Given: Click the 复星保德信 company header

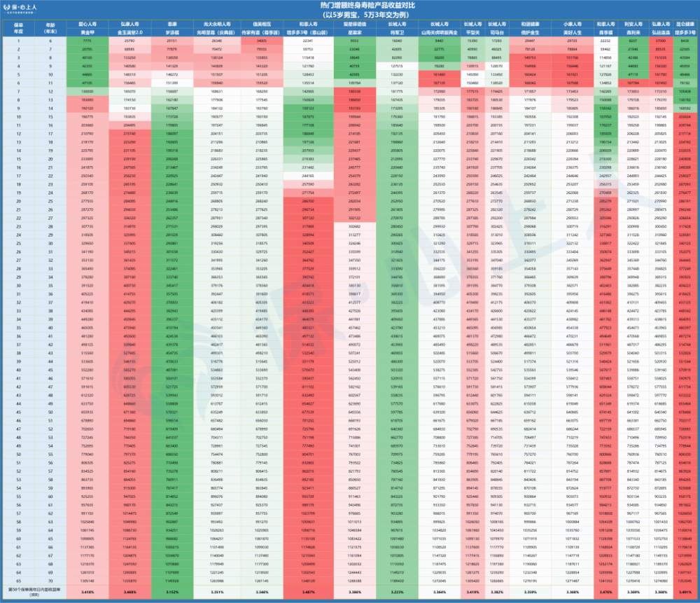Looking at the screenshot, I should (355, 24).
